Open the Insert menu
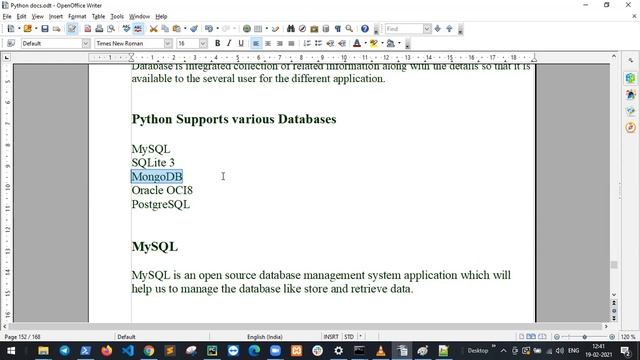Viewport: 640px width, 360px height. 56,16
